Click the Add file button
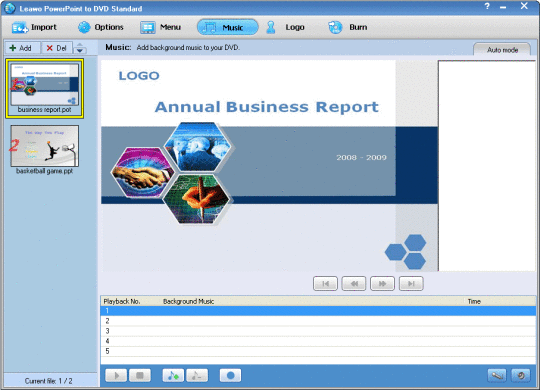This screenshot has height=390, width=540. [x=22, y=48]
